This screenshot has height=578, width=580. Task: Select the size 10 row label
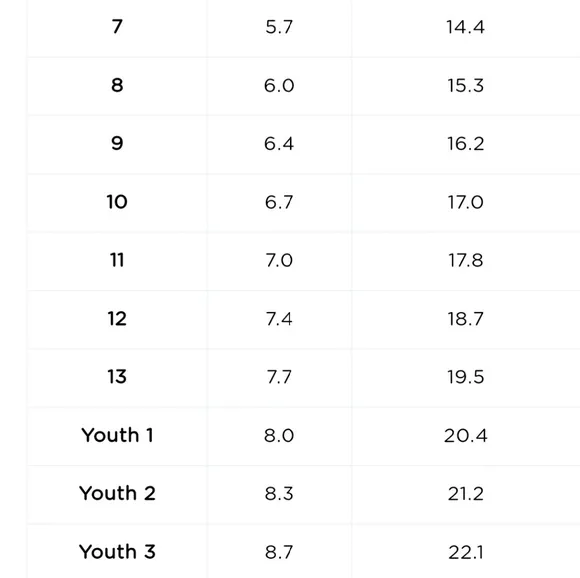(117, 202)
